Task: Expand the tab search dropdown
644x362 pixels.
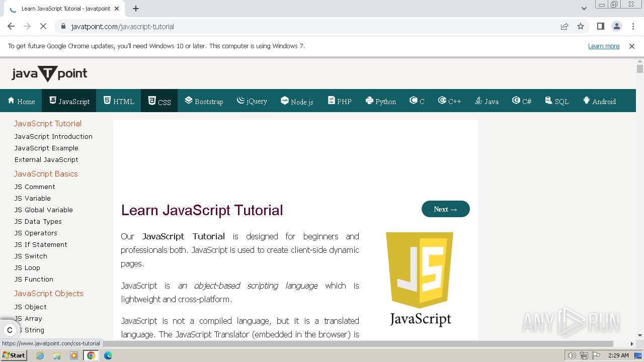Action: pyautogui.click(x=584, y=9)
